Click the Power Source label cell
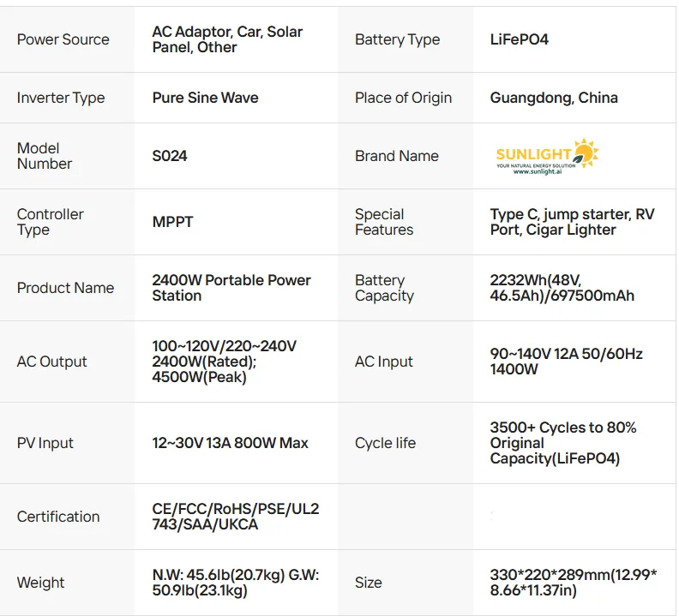This screenshot has height=616, width=679. 63,39
